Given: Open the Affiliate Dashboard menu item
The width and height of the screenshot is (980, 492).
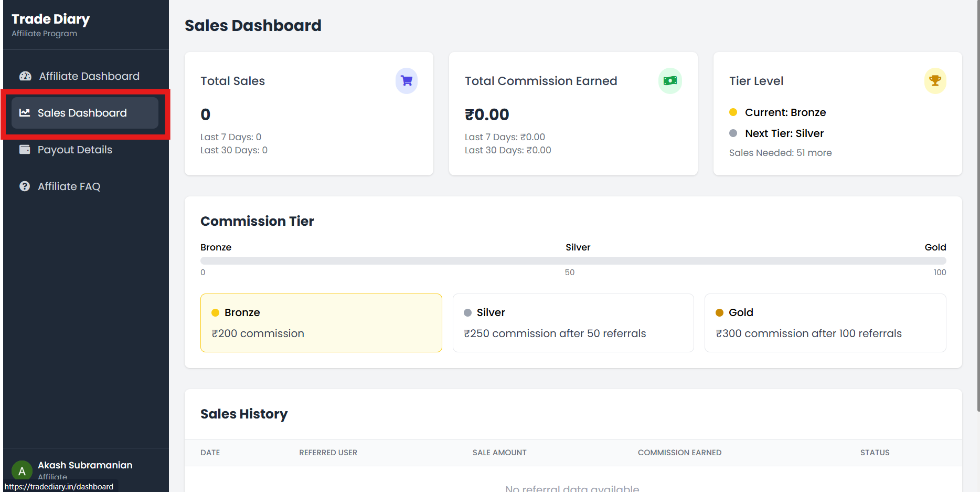Looking at the screenshot, I should coord(85,76).
